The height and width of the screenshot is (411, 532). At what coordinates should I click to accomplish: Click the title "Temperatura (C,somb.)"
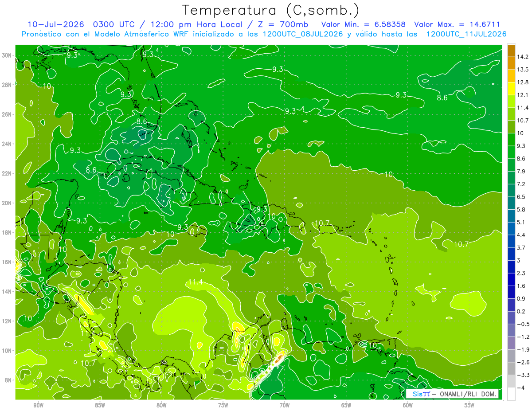[271, 10]
